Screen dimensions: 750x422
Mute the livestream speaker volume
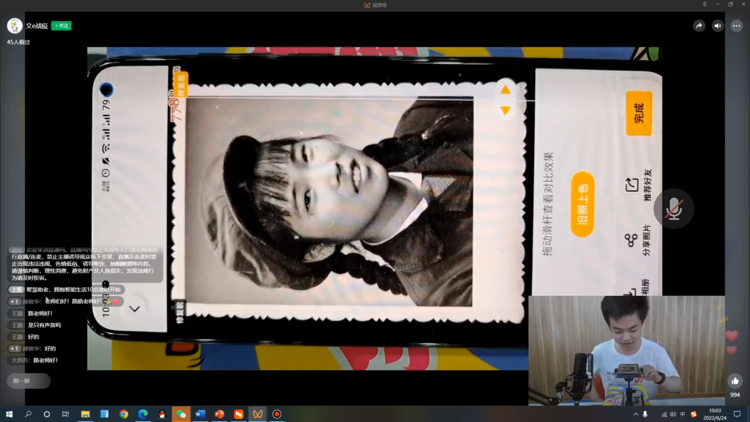pos(718,26)
